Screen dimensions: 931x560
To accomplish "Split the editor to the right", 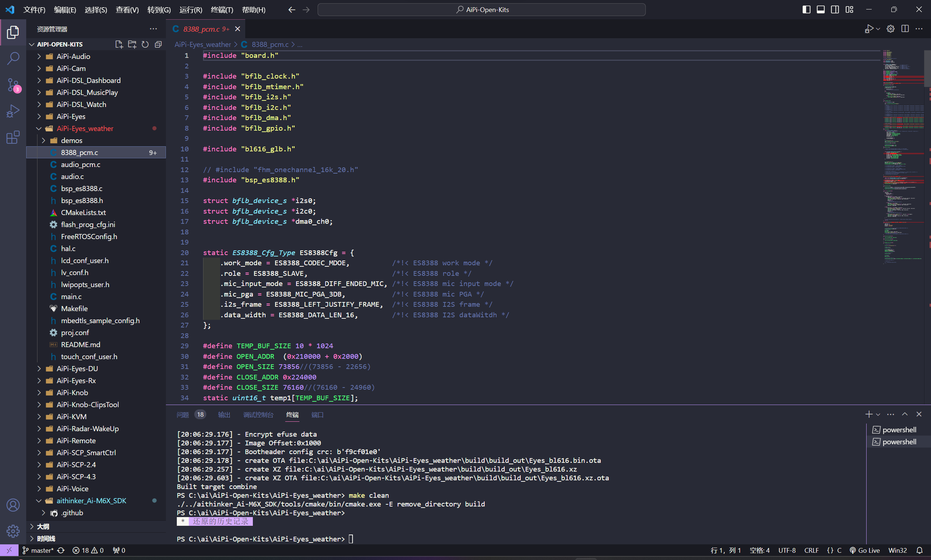I will tap(905, 29).
